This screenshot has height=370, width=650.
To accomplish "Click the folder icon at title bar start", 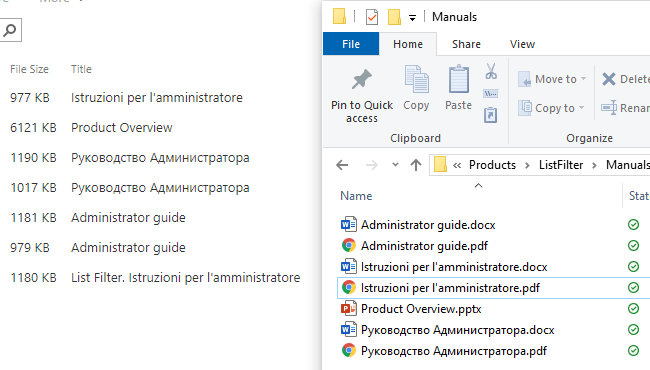I will 339,17.
